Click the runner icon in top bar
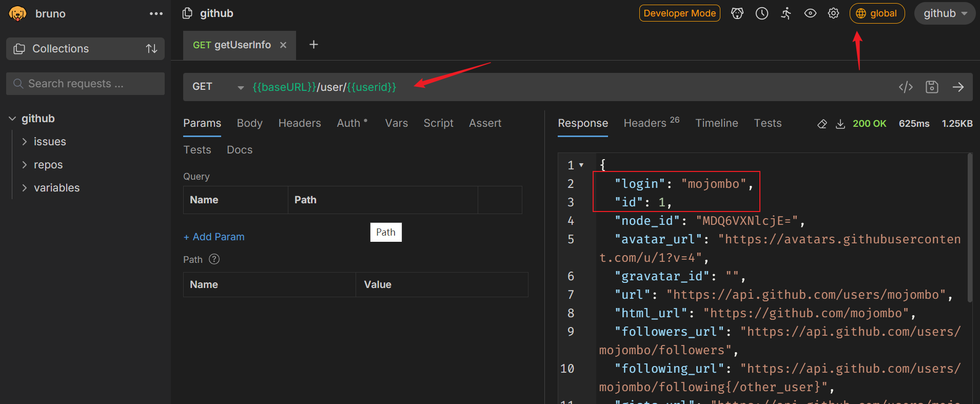Image resolution: width=980 pixels, height=404 pixels. click(x=786, y=13)
